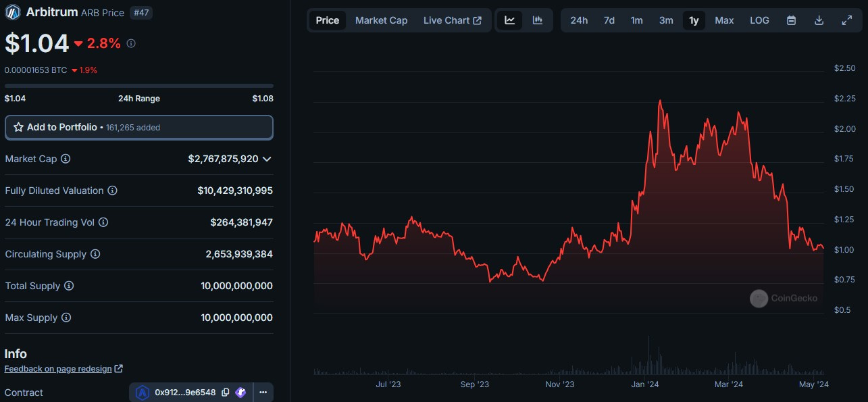Set chart range to Max
This screenshot has width=868, height=402.
pos(724,20)
